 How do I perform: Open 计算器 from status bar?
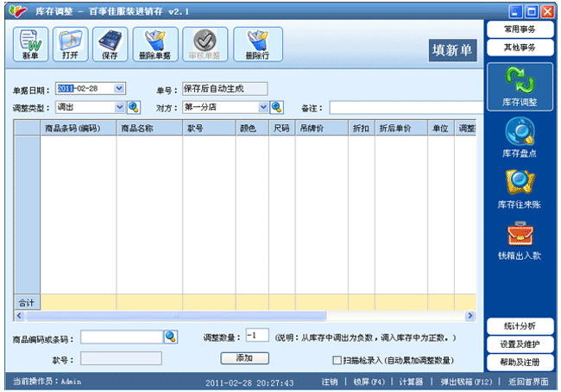(x=411, y=382)
